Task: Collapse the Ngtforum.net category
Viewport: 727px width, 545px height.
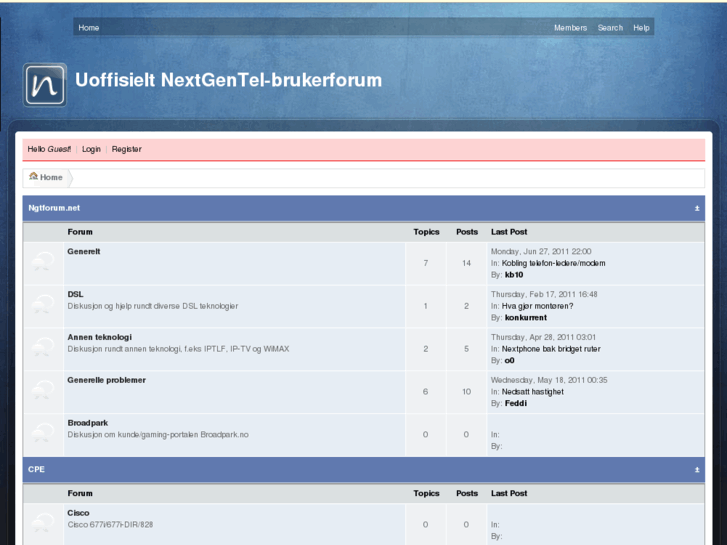Action: click(697, 208)
